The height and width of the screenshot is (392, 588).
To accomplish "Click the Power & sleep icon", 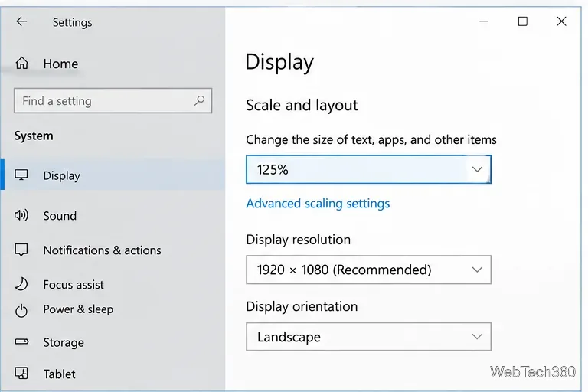I will [x=21, y=310].
